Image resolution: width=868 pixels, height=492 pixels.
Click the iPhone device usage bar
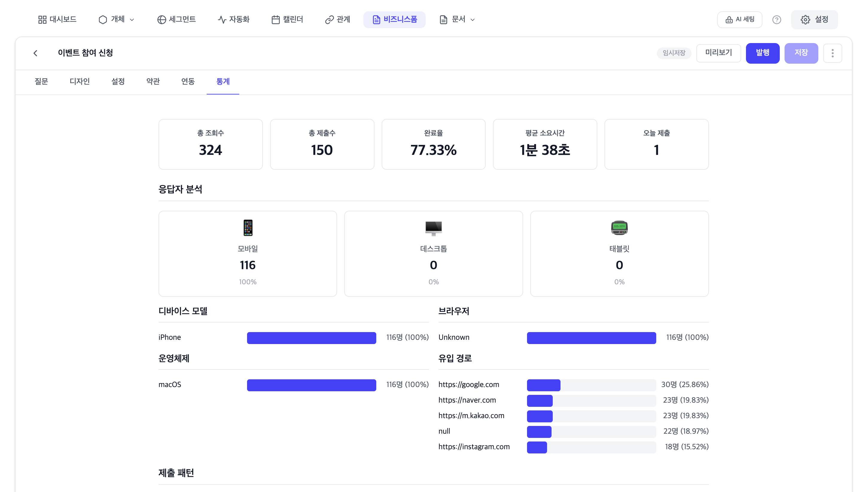pos(311,337)
